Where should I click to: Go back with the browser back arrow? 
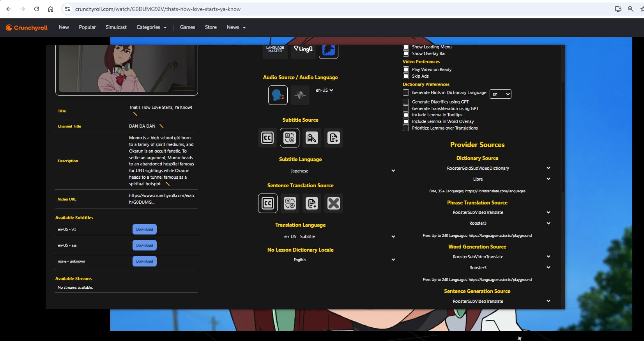9,9
